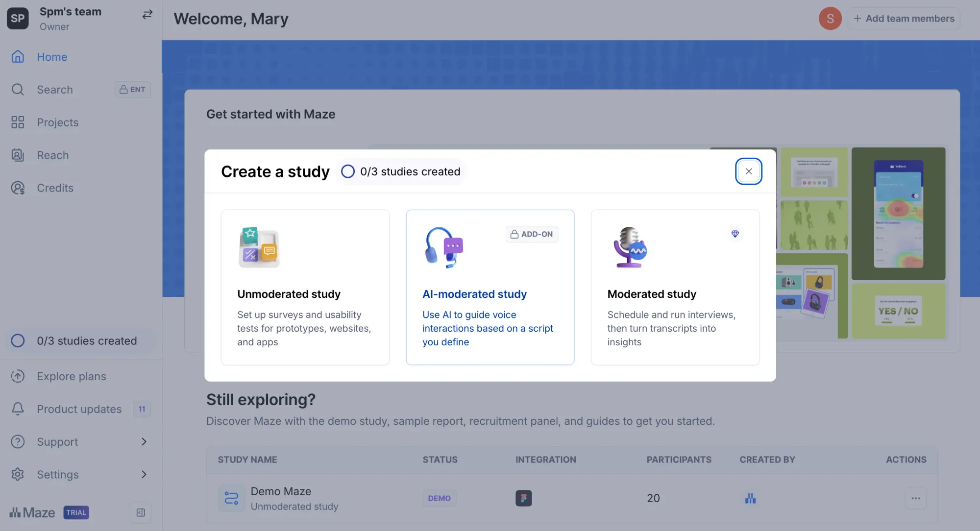Select the Unmoderated study card
Screen dimensions: 980x531
[x=305, y=288]
